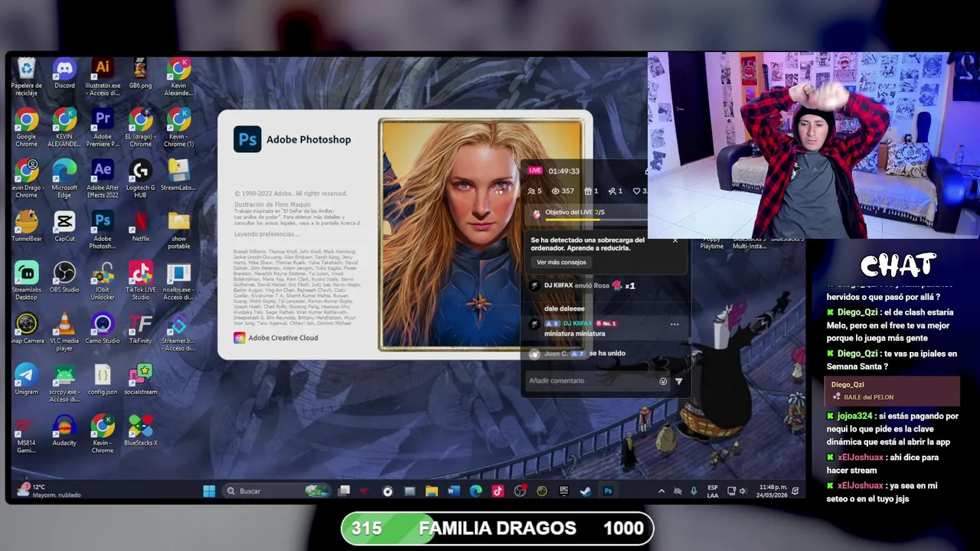Select the GB6.png file on desktop
The width and height of the screenshot is (980, 551).
coord(140,73)
